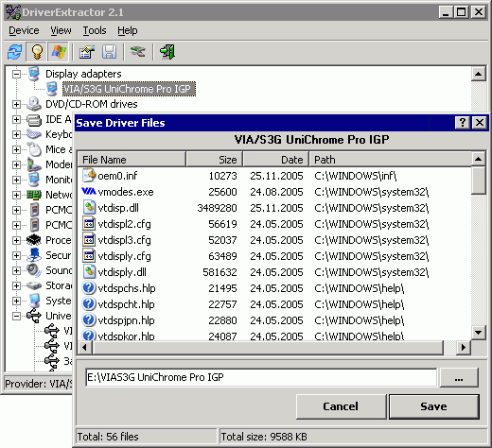Click the Save button

(x=434, y=406)
